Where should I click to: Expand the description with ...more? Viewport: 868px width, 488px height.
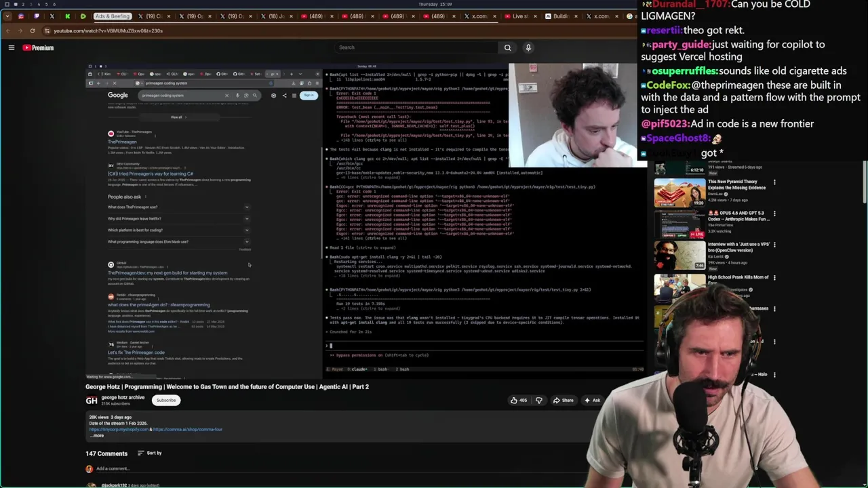(97, 436)
